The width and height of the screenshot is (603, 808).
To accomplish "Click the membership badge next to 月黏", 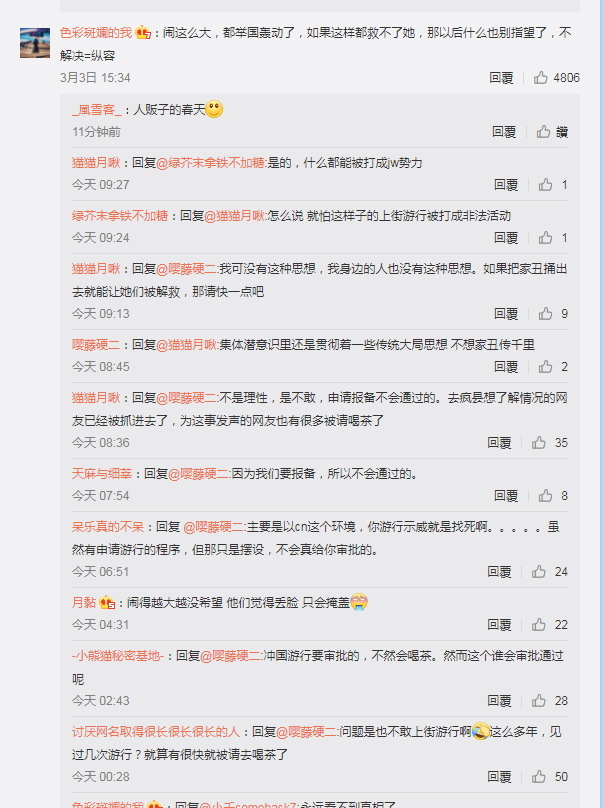I will 107,602.
